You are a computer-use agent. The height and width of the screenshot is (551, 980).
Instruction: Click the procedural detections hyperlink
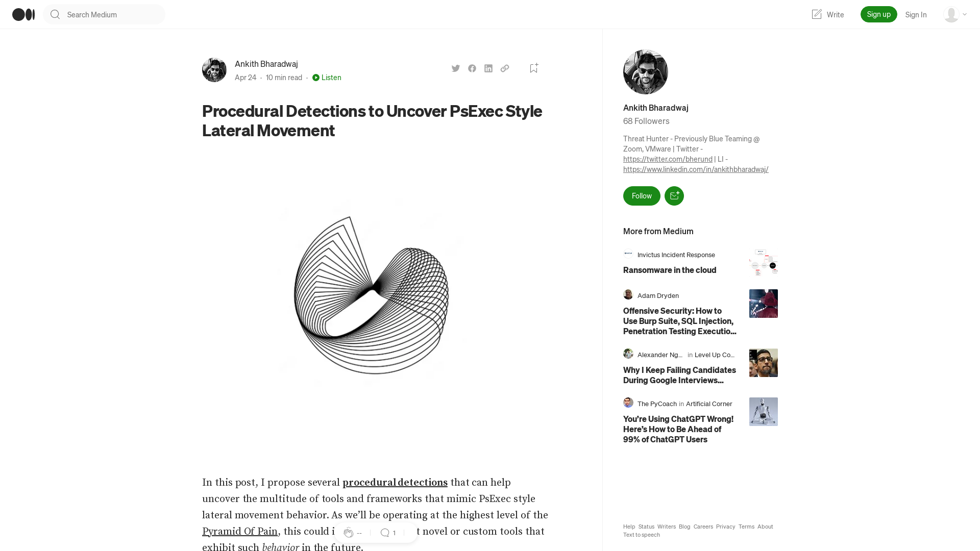395,482
